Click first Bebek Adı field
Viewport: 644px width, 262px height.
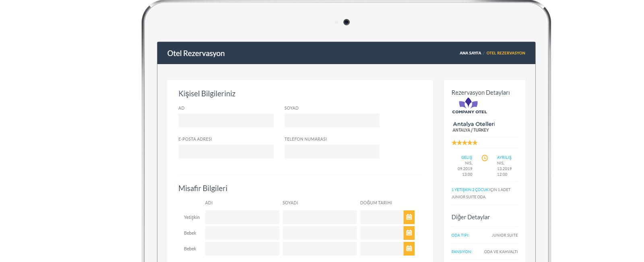coord(242,233)
